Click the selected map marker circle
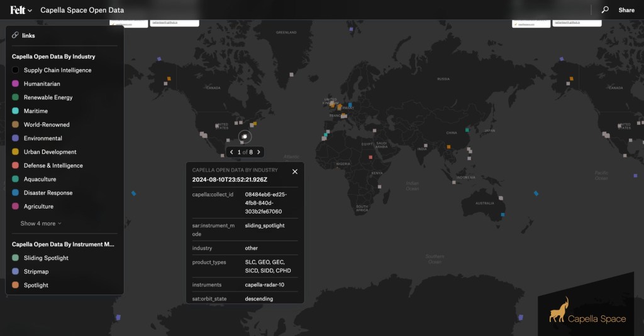The height and width of the screenshot is (336, 644). pyautogui.click(x=245, y=136)
